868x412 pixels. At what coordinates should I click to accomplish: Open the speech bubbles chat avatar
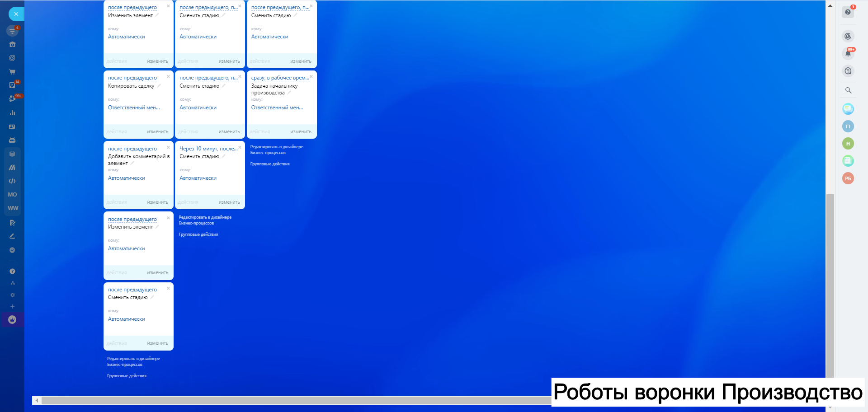coord(848,109)
